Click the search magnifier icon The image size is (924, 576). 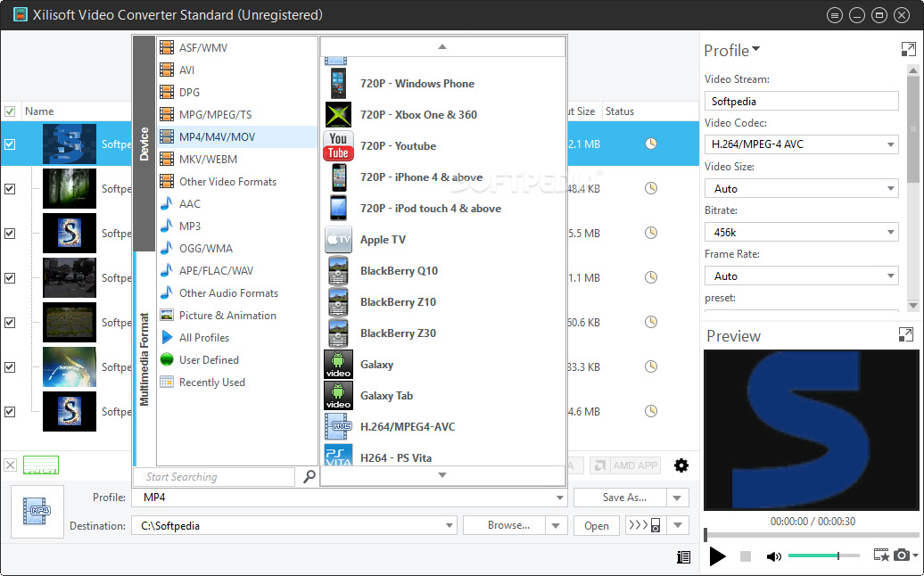click(x=309, y=476)
